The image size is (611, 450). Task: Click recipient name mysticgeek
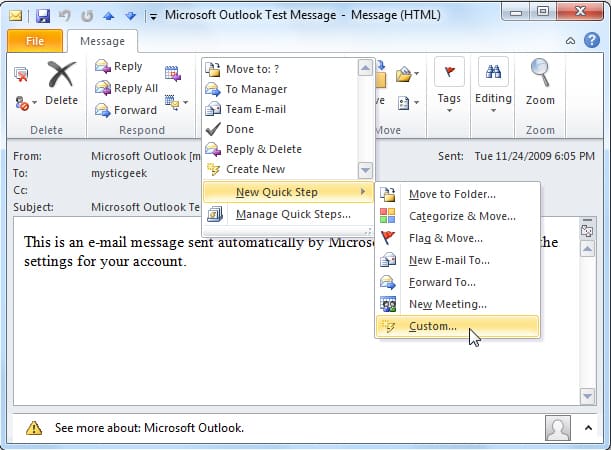pyautogui.click(x=119, y=173)
